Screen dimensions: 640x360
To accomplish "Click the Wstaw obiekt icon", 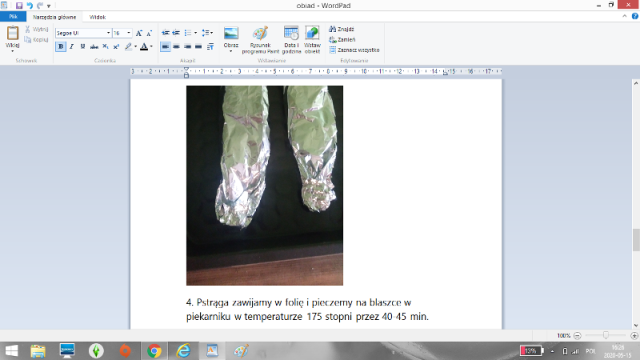I will (312, 33).
